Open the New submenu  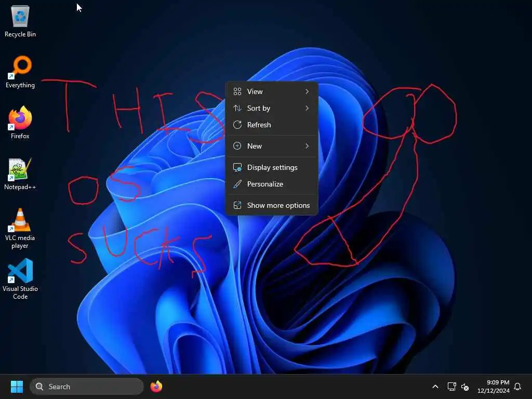[x=271, y=146]
